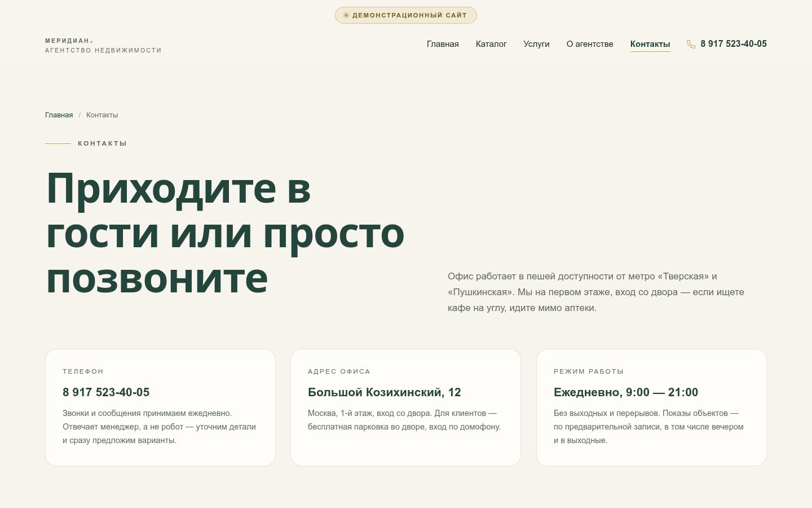
Task: Click the Главная breadcrumb link
Action: pos(59,115)
